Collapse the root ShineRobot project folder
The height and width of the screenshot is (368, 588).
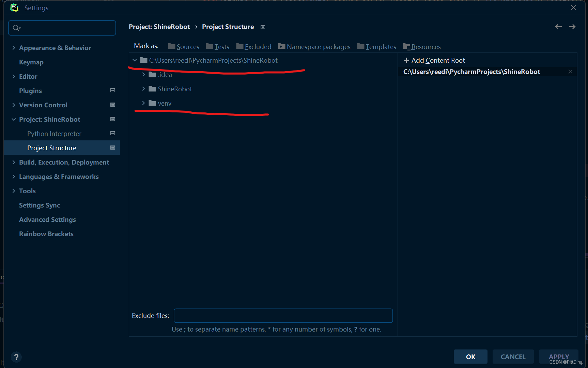(x=135, y=60)
